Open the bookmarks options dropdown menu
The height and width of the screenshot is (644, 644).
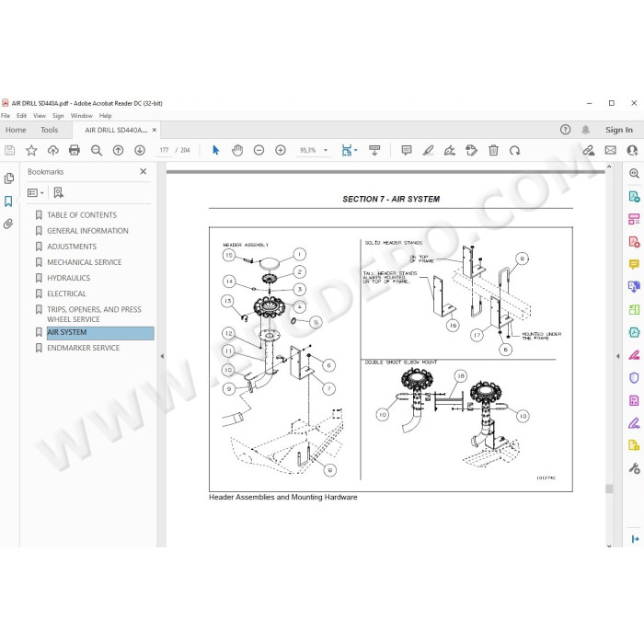(36, 192)
